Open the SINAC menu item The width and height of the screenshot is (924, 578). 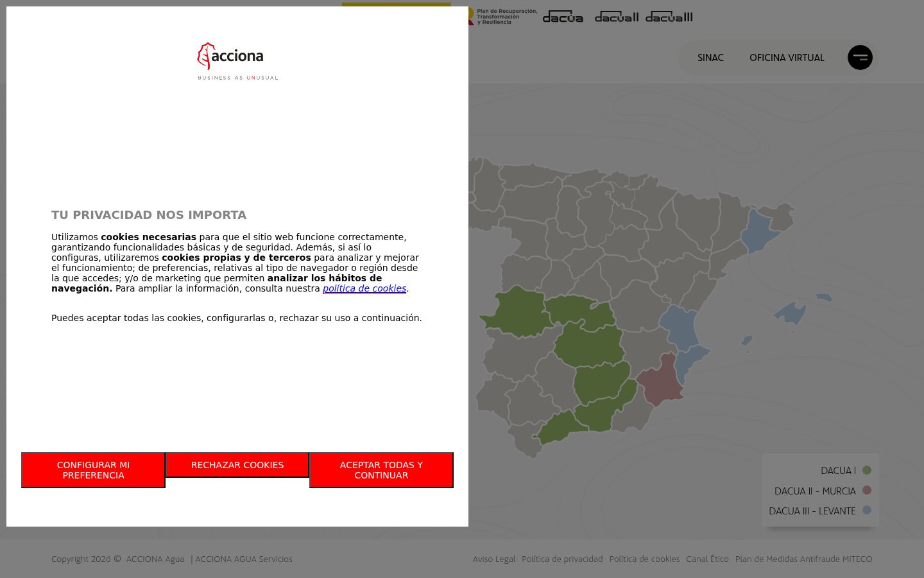pos(710,58)
